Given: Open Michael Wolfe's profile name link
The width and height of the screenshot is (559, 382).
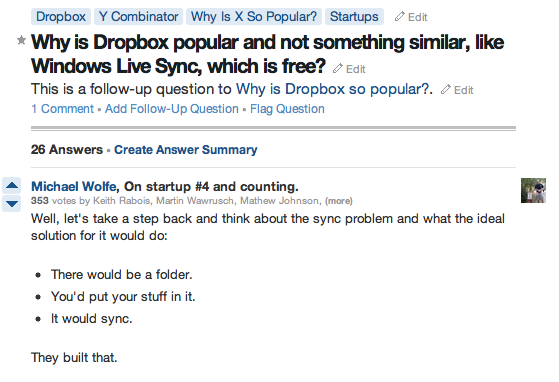Looking at the screenshot, I should (x=74, y=186).
